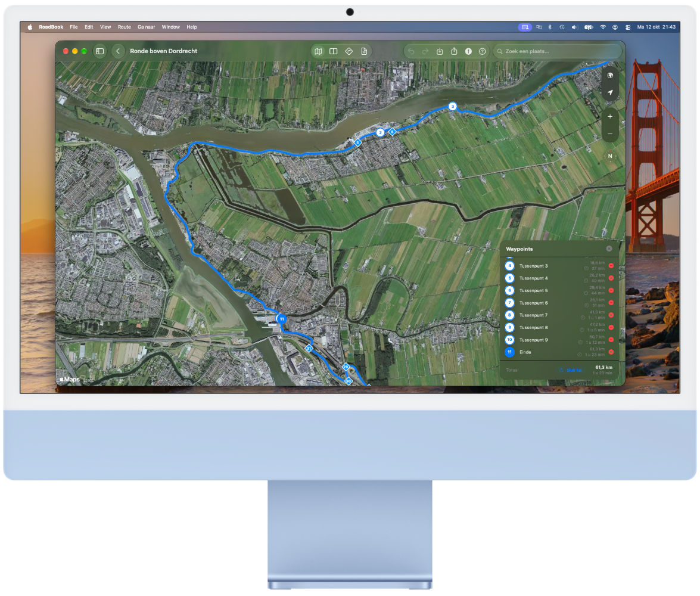Screen dimensions: 700x596
Task: Click the undo arrow in toolbar
Action: click(x=411, y=51)
